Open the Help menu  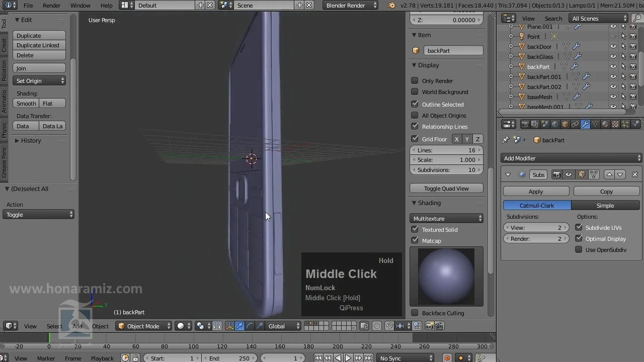coord(106,5)
